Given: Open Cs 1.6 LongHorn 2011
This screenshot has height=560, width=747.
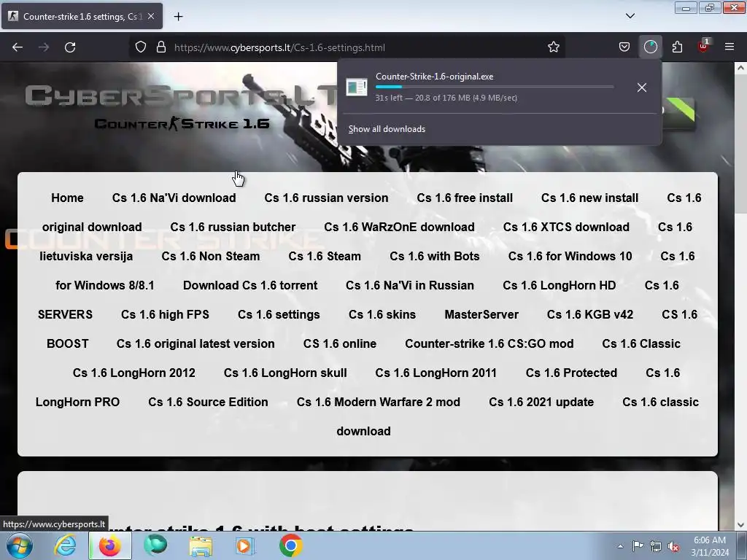Looking at the screenshot, I should point(436,373).
